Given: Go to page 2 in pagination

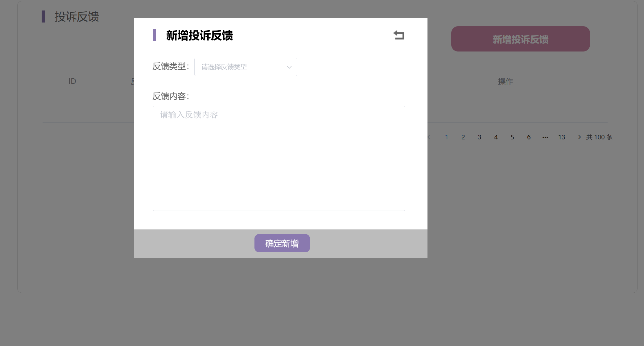Looking at the screenshot, I should (463, 137).
